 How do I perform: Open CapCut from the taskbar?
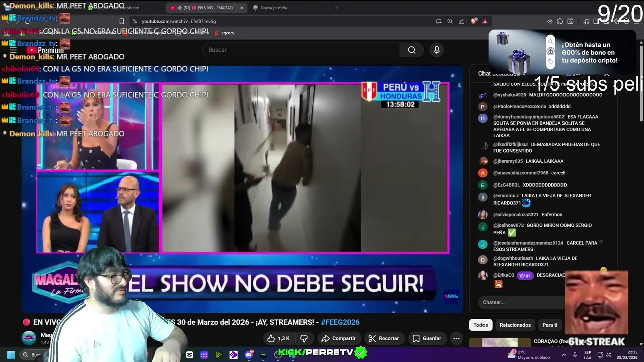point(189,355)
